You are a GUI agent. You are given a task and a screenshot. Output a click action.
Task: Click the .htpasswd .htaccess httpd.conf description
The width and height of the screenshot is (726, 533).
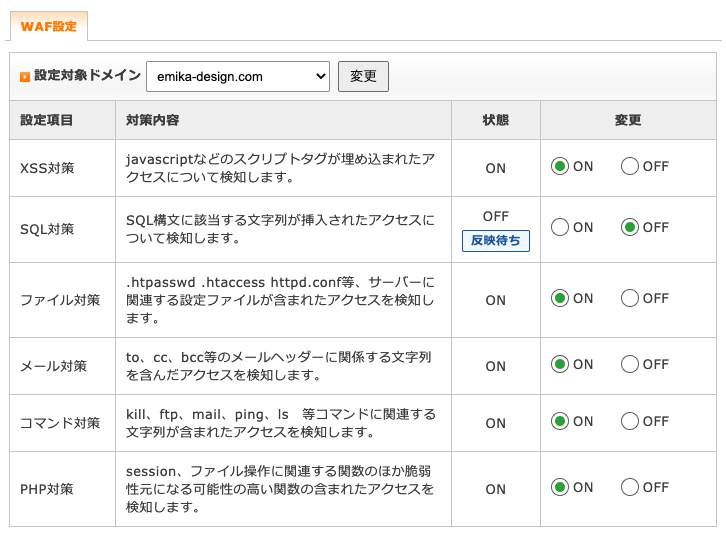tap(280, 300)
